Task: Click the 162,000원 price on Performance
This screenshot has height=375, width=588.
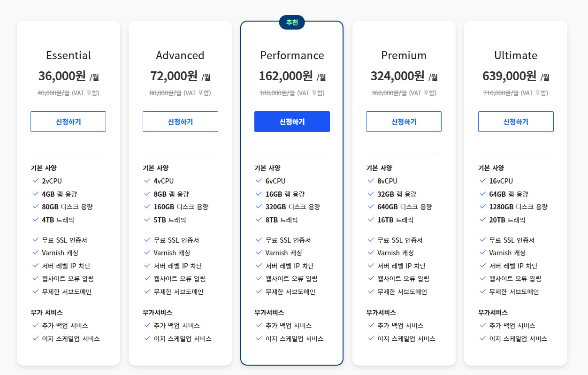Action: pos(285,77)
